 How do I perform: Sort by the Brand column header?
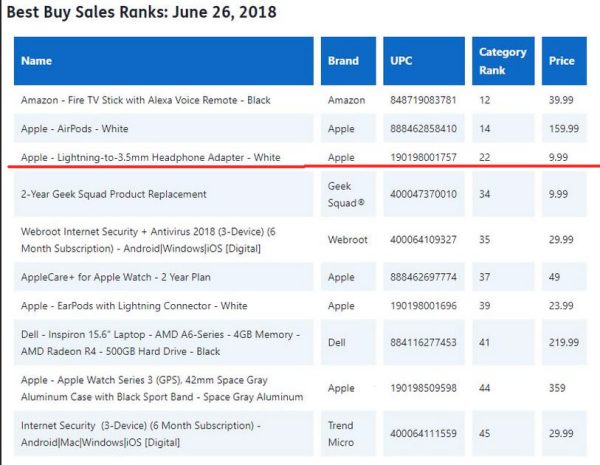coord(343,61)
